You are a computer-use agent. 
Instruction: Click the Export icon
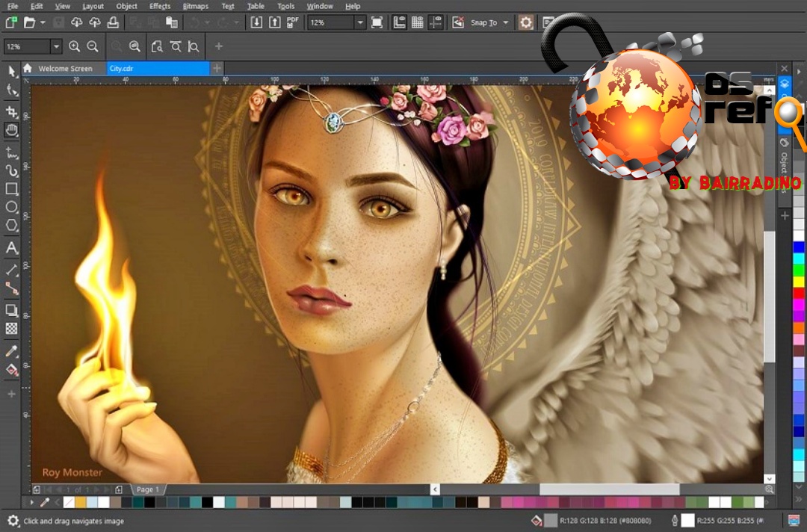pyautogui.click(x=275, y=22)
